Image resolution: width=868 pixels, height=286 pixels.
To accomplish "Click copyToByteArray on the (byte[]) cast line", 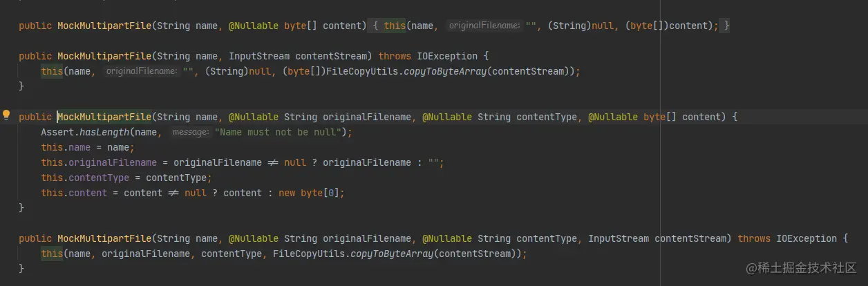I will click(x=445, y=71).
